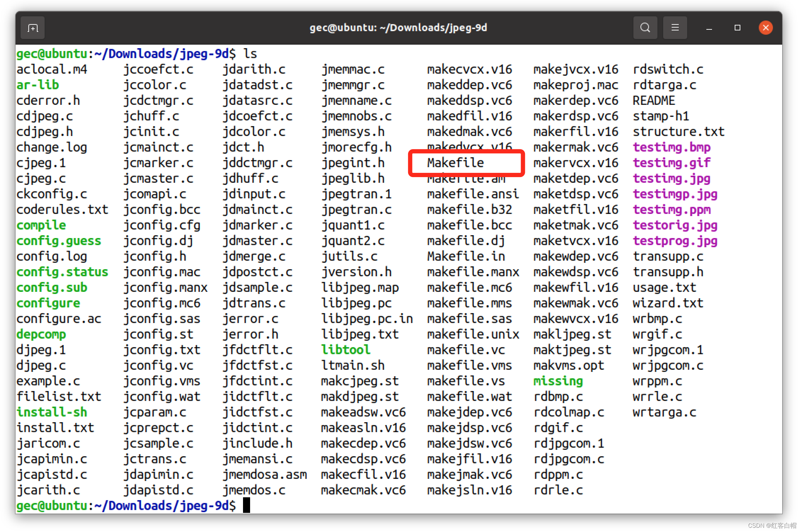The height and width of the screenshot is (532, 802).
Task: Click the makefile.unix entry
Action: click(x=473, y=334)
